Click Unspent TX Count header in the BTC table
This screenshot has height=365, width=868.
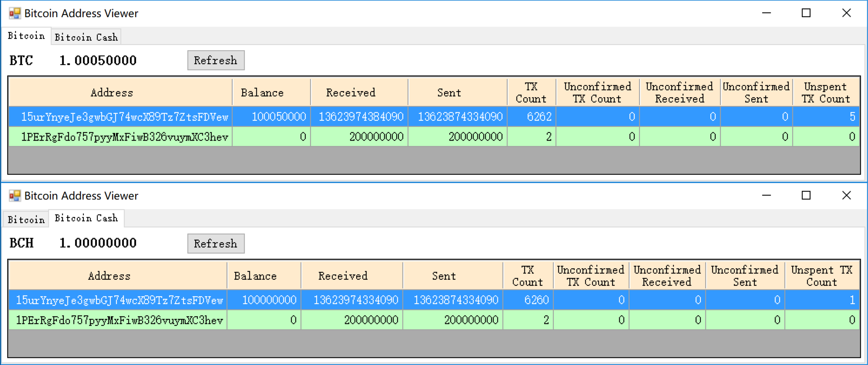point(826,92)
